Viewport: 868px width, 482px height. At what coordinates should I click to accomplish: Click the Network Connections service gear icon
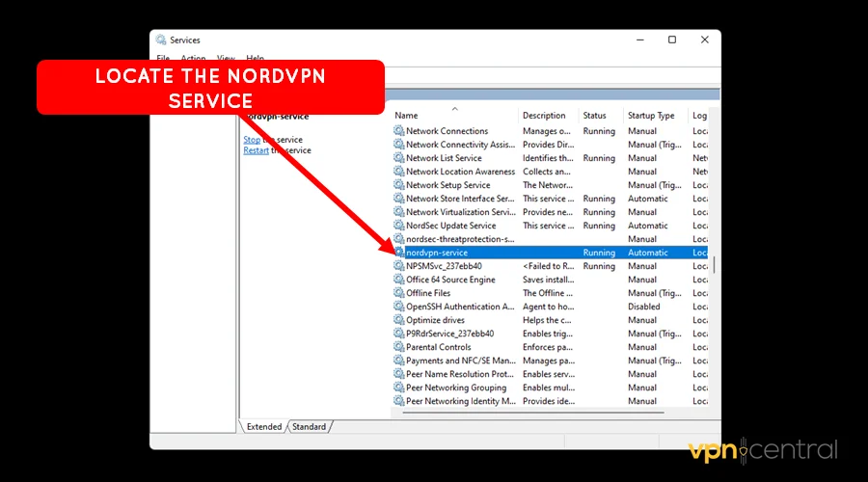coord(398,130)
